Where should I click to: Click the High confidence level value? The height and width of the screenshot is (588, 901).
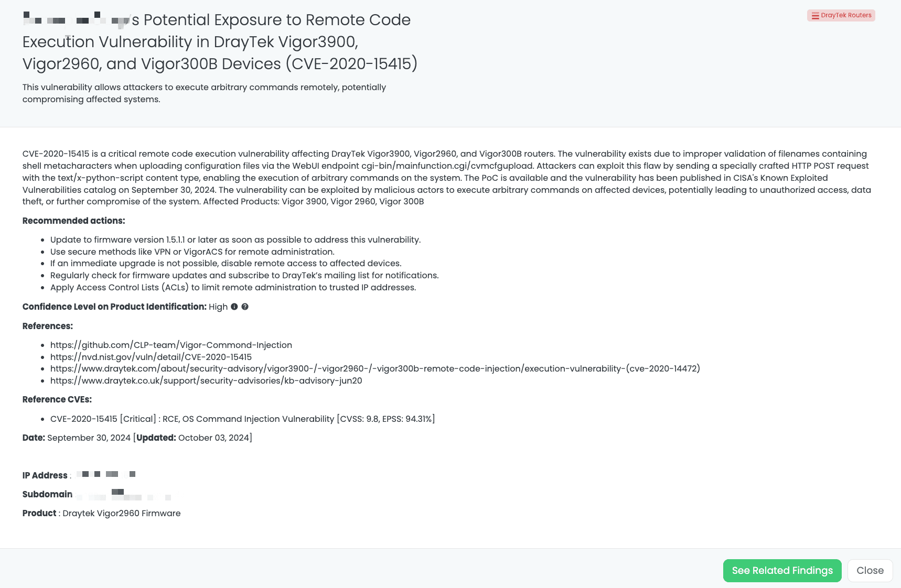218,307
